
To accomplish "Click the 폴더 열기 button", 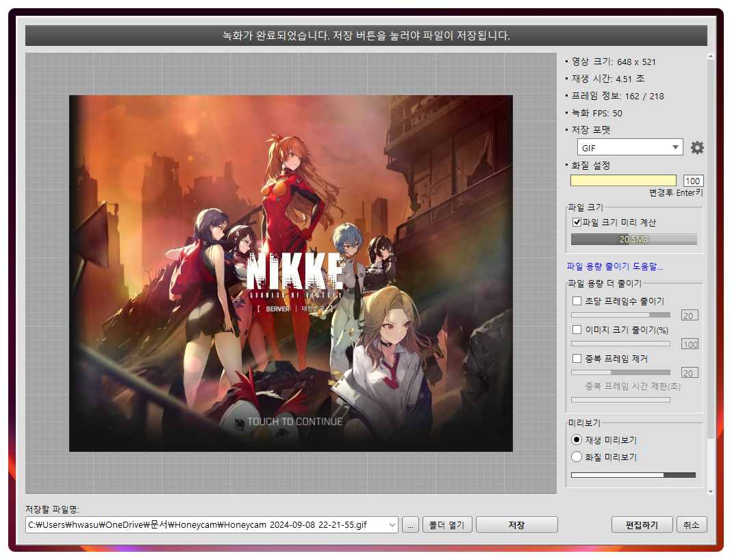I will pos(446,525).
